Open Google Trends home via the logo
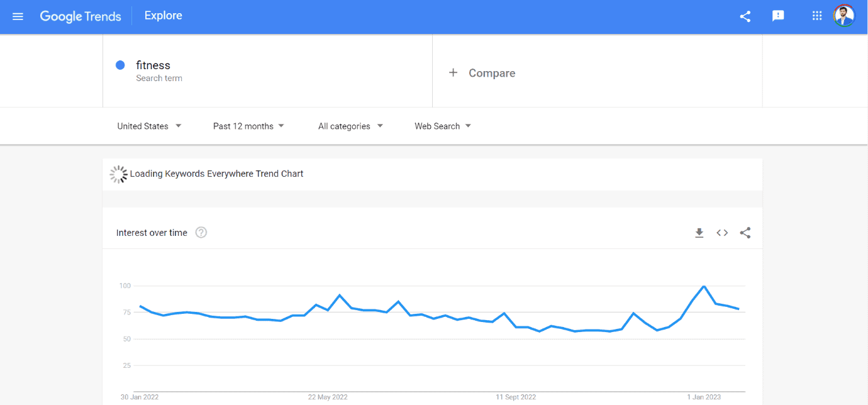This screenshot has width=868, height=405. (81, 16)
